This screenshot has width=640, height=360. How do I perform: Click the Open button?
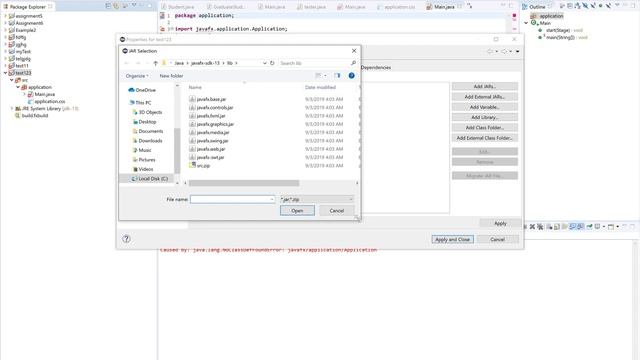pos(297,211)
